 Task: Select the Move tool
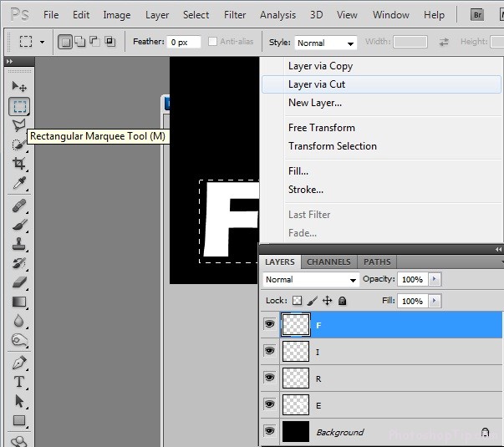[x=19, y=86]
